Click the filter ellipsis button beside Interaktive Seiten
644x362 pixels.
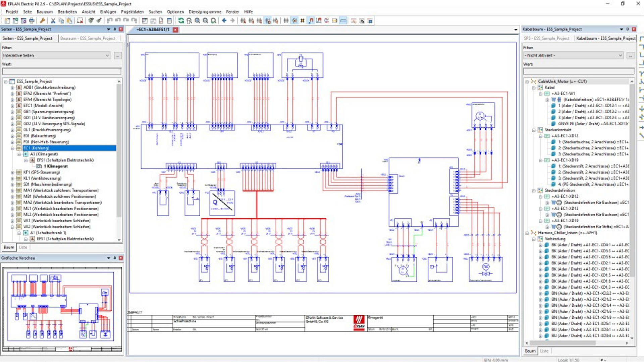coord(118,56)
